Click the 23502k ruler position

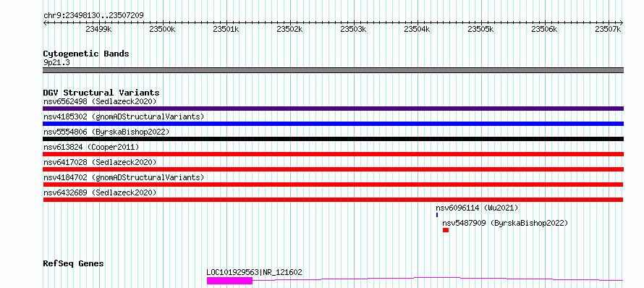pos(289,29)
